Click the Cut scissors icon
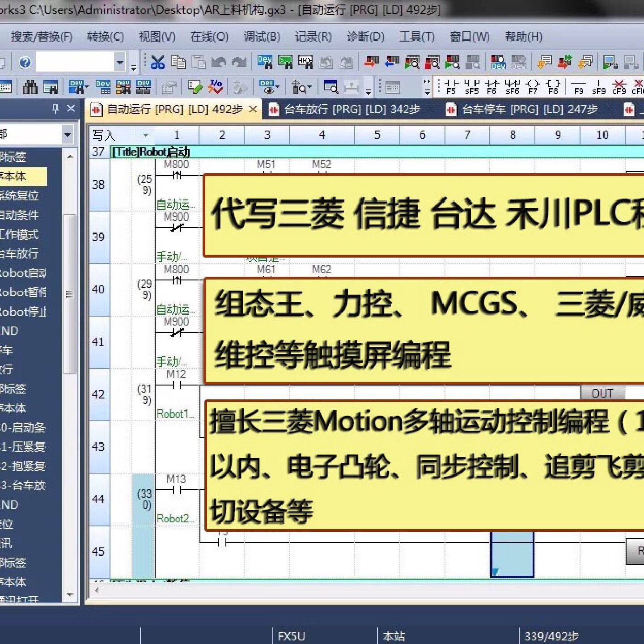The image size is (644, 644). [x=157, y=62]
